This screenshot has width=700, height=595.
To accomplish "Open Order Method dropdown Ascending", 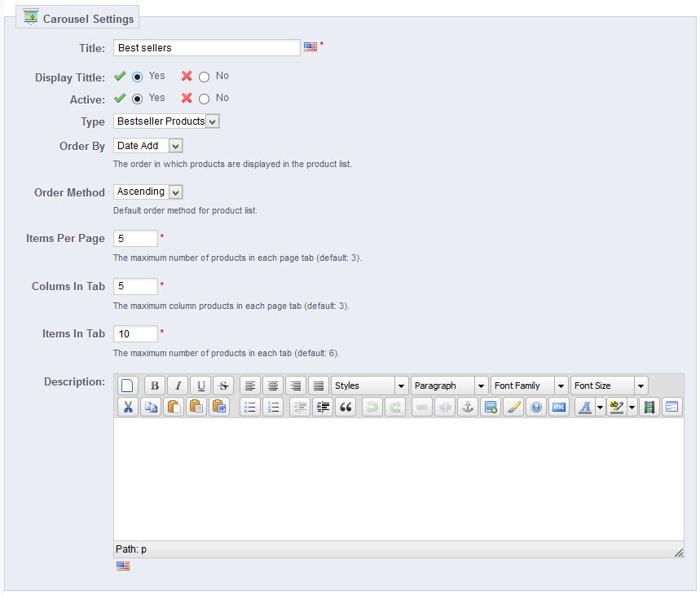I will tap(147, 192).
